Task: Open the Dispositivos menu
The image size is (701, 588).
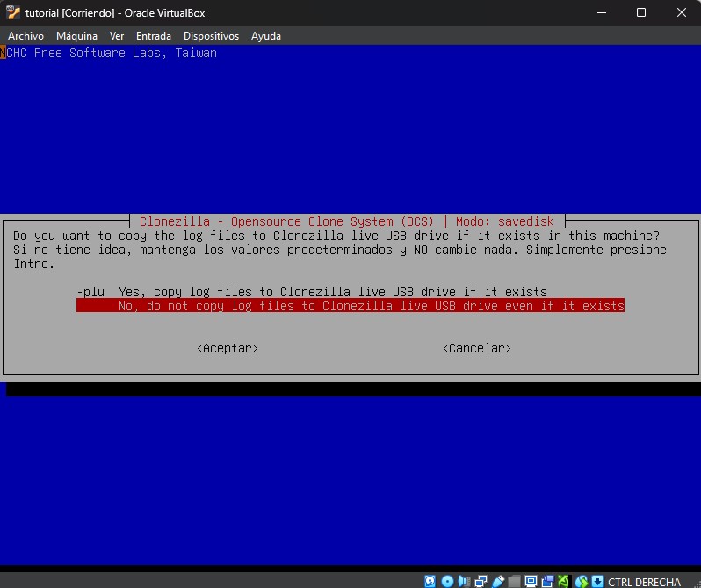Action: click(x=211, y=36)
